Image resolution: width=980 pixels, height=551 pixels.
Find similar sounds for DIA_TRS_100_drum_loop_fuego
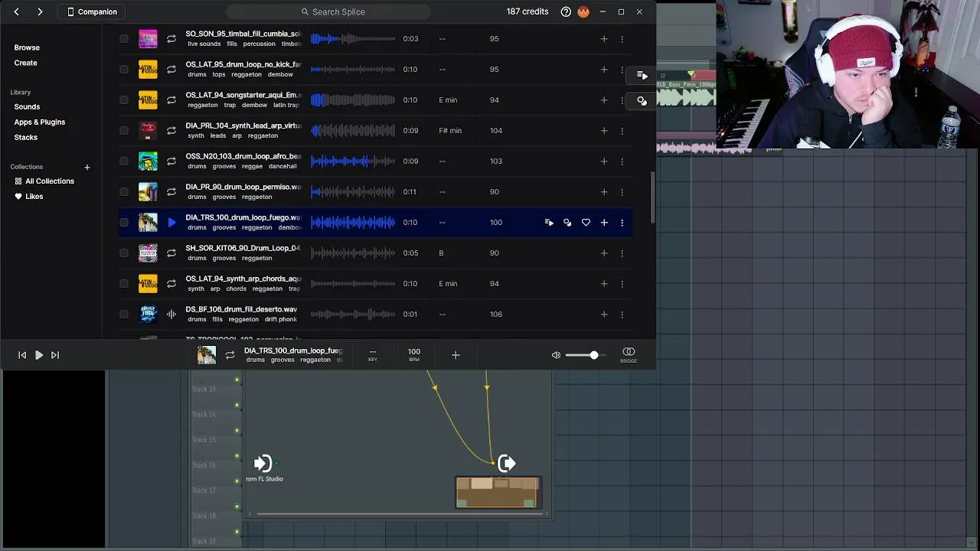(x=567, y=223)
